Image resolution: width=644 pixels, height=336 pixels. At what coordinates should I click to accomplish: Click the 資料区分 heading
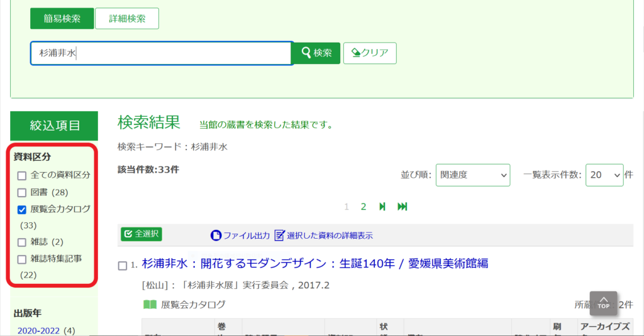tap(32, 157)
